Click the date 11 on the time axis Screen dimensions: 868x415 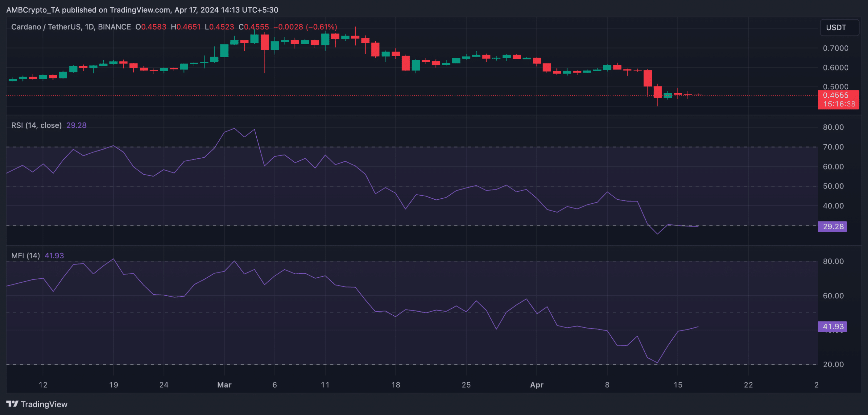tap(325, 385)
